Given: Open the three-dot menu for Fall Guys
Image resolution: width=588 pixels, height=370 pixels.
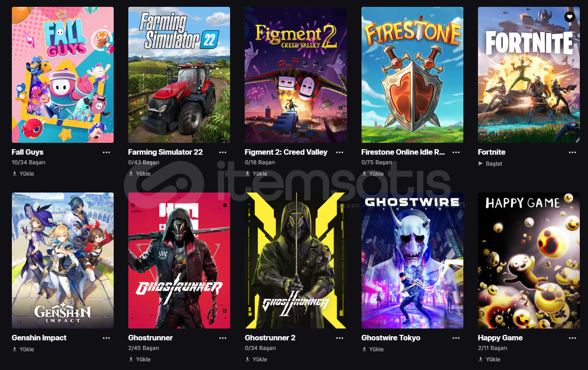Looking at the screenshot, I should tap(106, 152).
